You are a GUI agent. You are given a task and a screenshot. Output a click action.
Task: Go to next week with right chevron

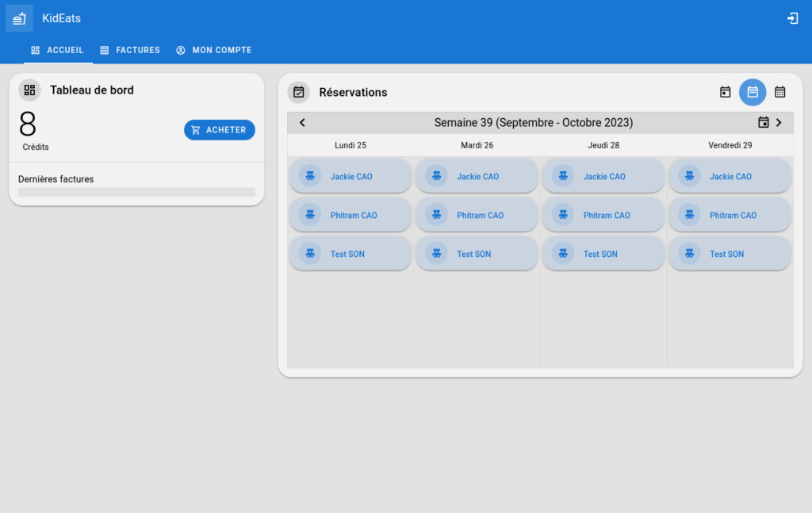click(x=779, y=123)
